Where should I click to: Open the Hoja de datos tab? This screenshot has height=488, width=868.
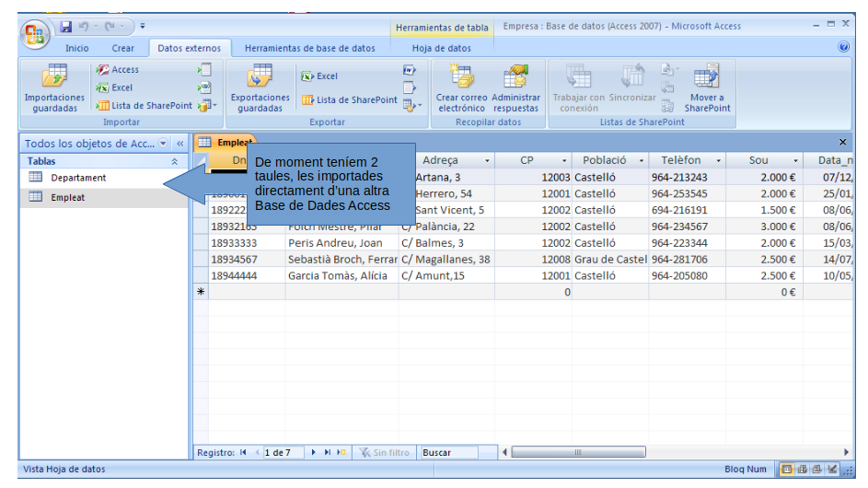pos(441,48)
